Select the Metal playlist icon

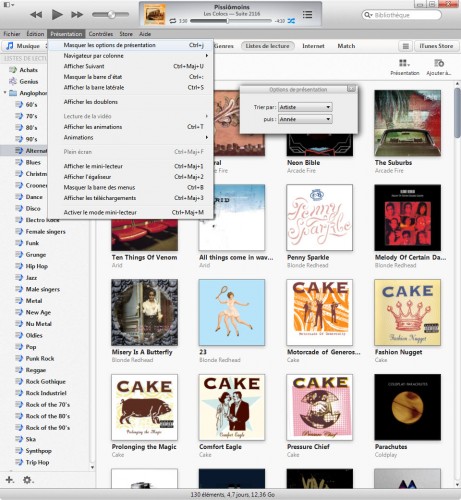click(x=19, y=301)
